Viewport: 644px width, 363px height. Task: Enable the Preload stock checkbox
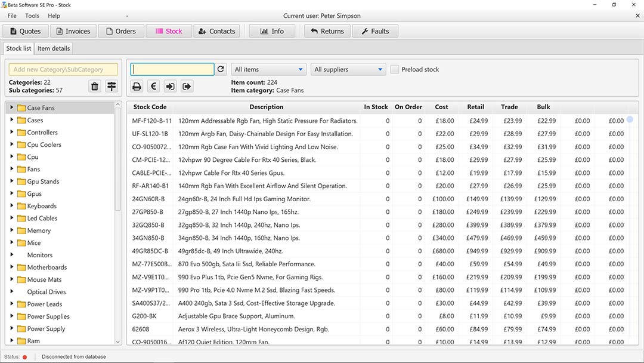coord(395,69)
